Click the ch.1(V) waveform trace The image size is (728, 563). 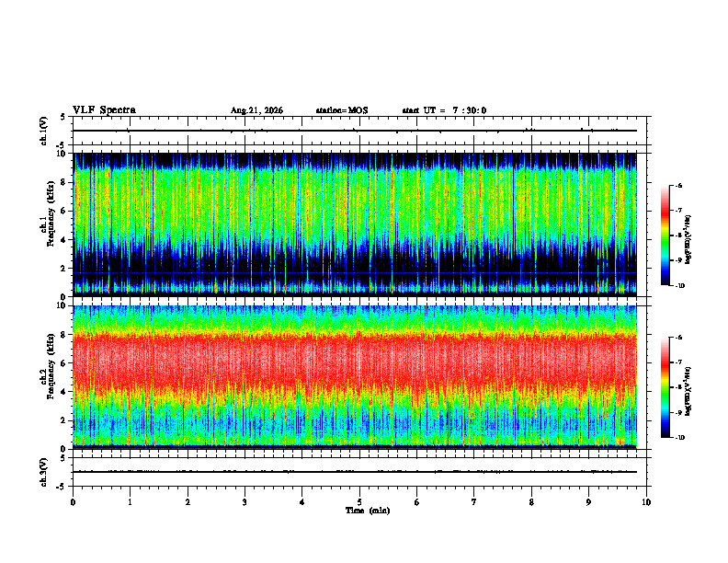coord(355,131)
